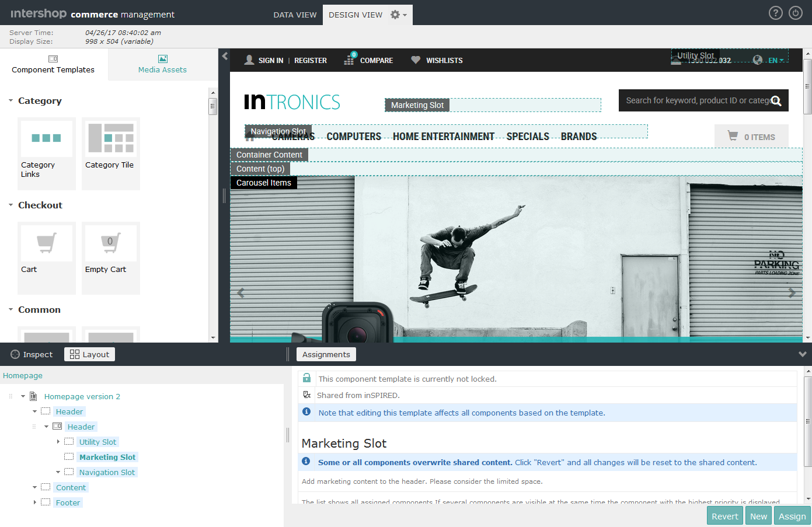Open the EN language dropdown
The image size is (812, 527).
click(x=774, y=60)
